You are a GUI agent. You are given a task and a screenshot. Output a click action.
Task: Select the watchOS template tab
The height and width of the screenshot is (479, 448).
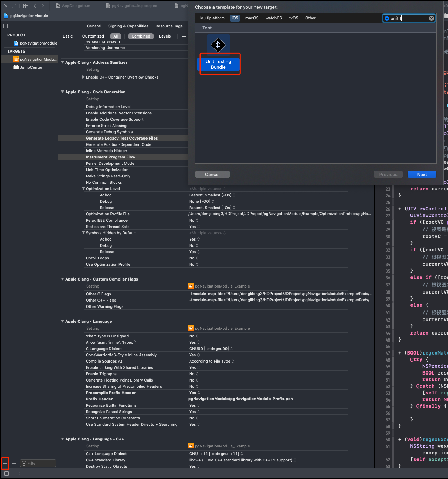coord(274,18)
